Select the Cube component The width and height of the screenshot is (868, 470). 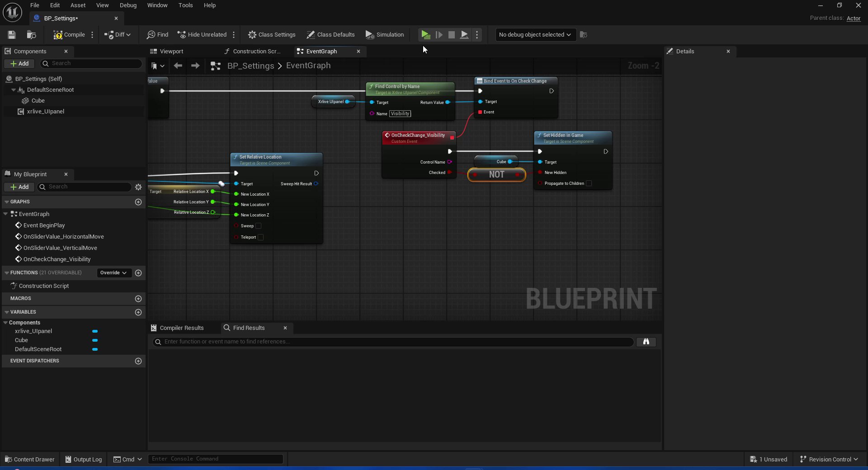[38, 101]
